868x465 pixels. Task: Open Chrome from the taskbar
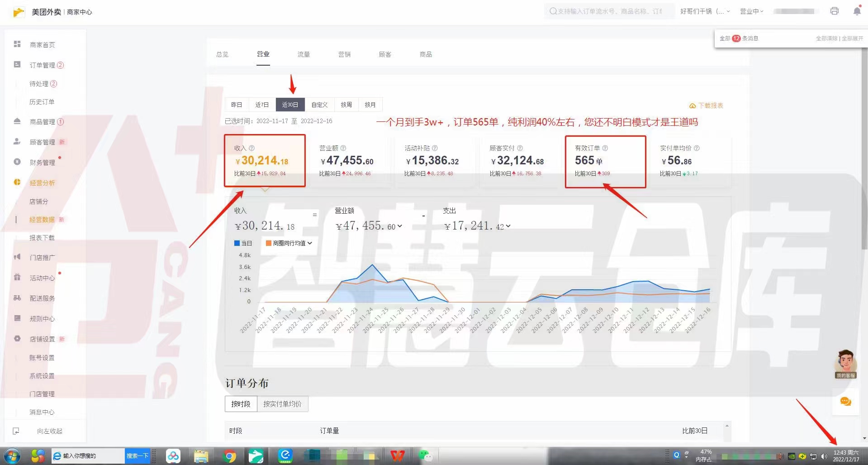point(229,456)
